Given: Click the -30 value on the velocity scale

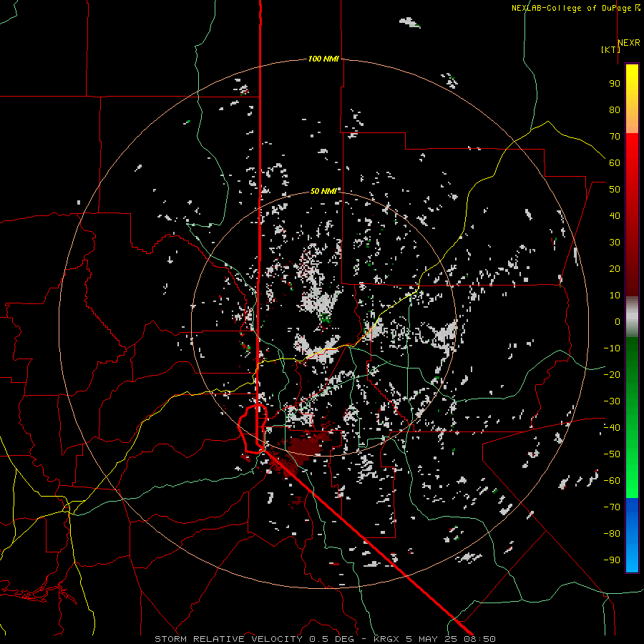Looking at the screenshot, I should tap(612, 401).
